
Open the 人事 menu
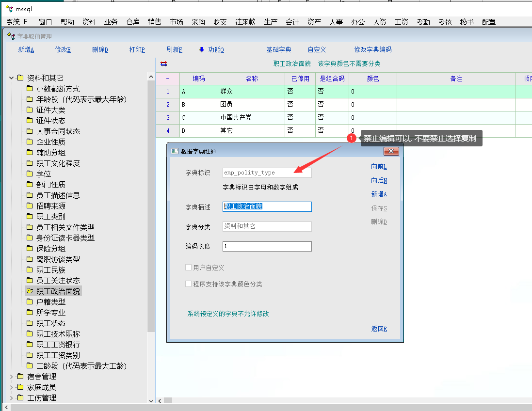click(336, 22)
